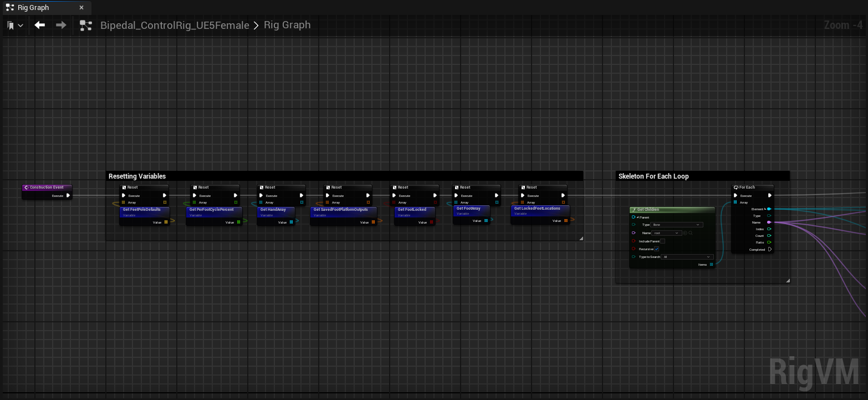
Task: Open the Type dropdown set to Bone
Action: pyautogui.click(x=677, y=225)
